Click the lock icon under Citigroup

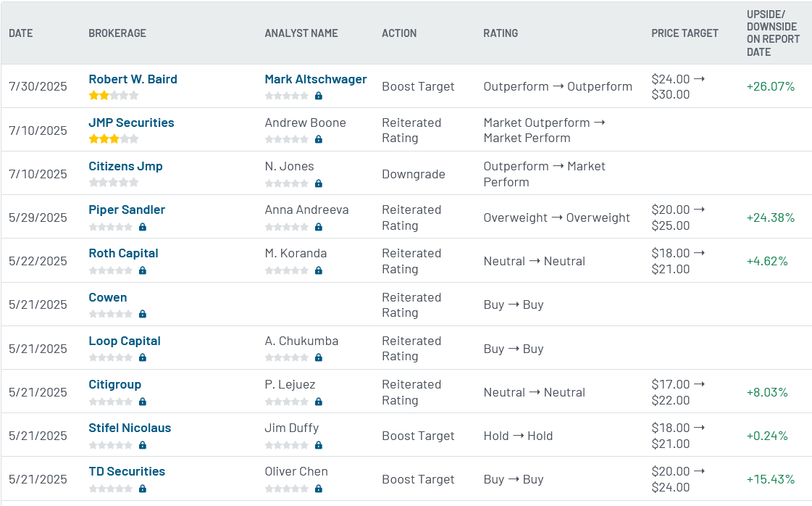pos(143,402)
